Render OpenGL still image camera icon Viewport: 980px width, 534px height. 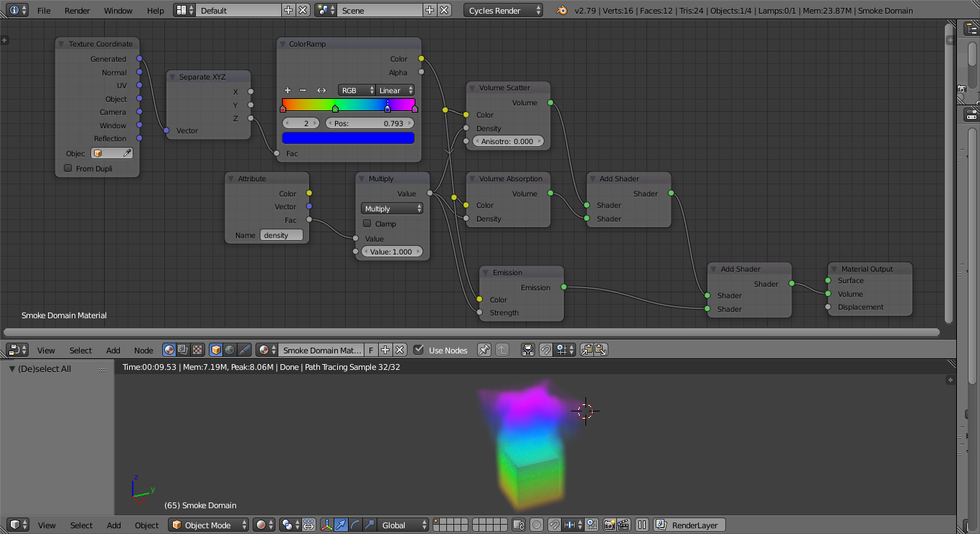pos(609,525)
